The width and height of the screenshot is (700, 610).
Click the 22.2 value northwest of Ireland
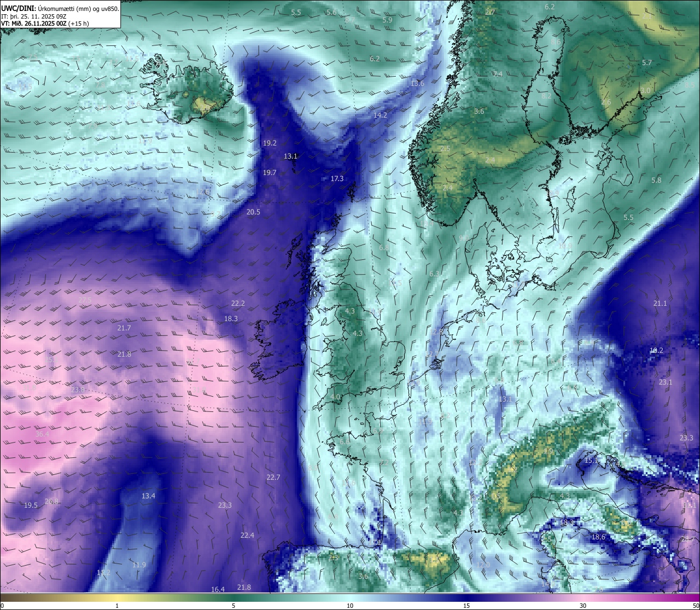(238, 303)
